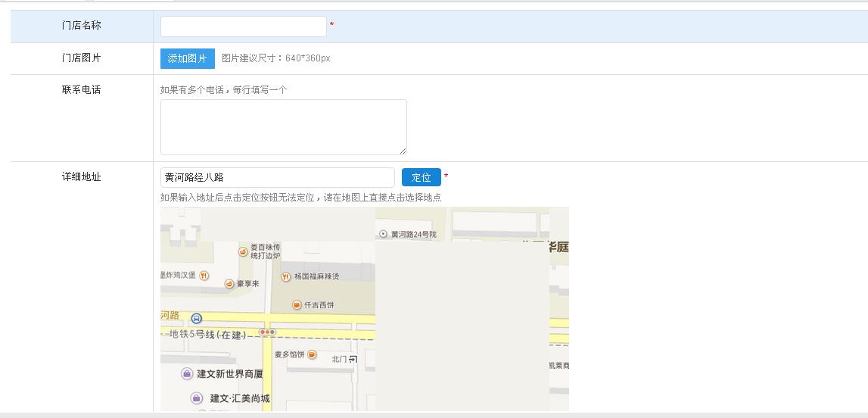Click the 门店名称 row label

pos(81,26)
